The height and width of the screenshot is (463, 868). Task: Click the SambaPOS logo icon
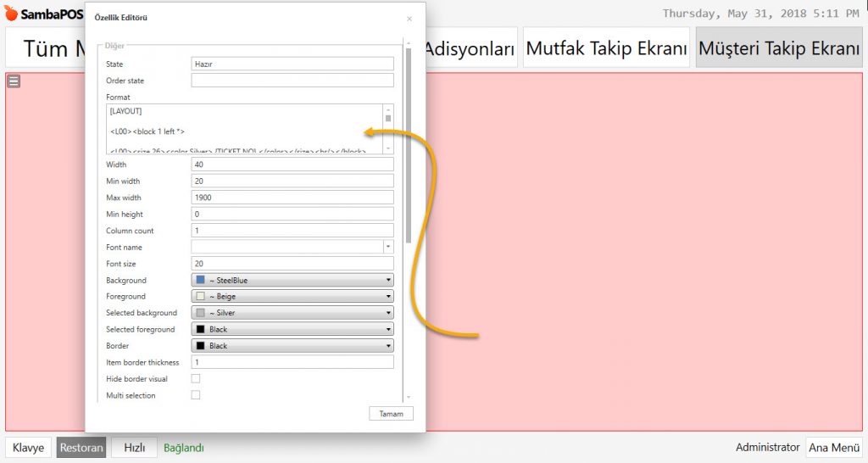(x=10, y=14)
